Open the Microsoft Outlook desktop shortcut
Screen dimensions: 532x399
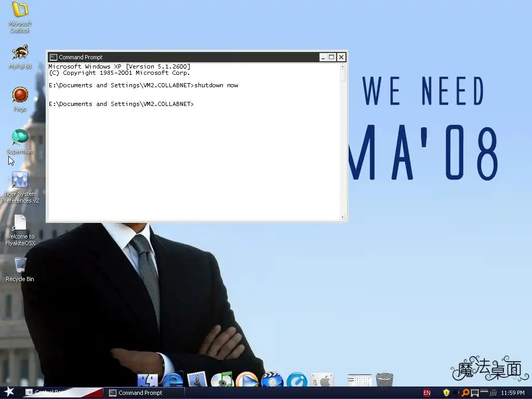[x=20, y=17]
